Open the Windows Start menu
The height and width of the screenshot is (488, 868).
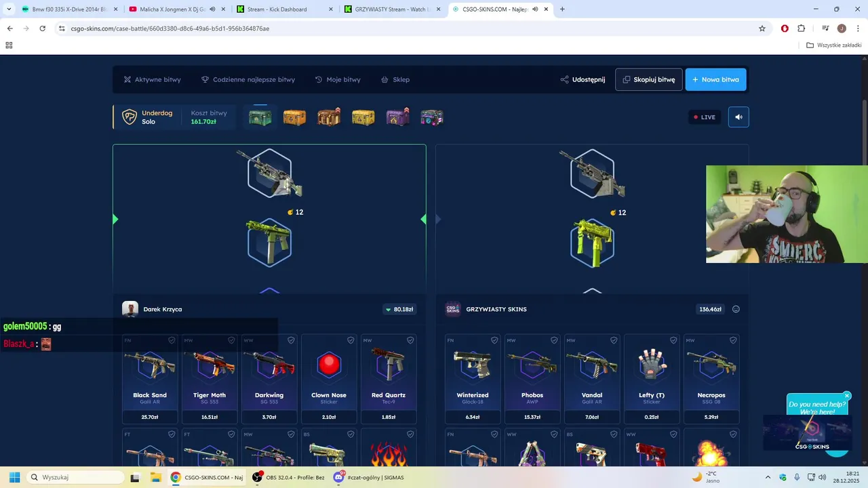coord(14,477)
